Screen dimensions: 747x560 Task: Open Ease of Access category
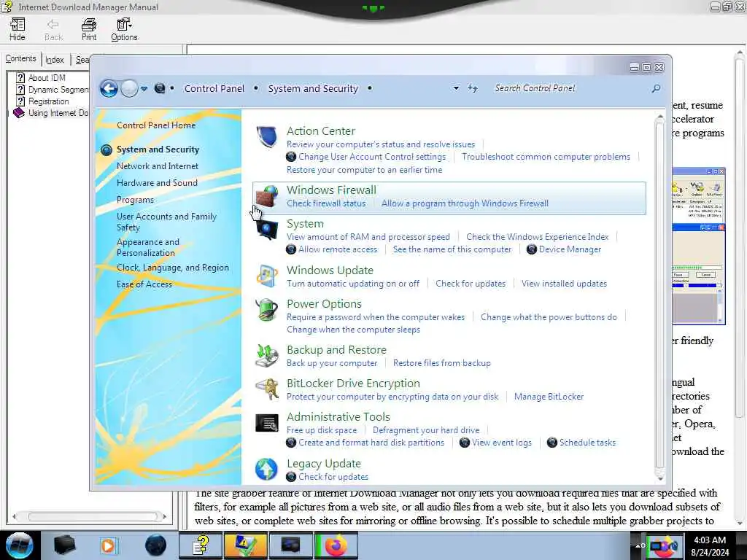pos(144,284)
